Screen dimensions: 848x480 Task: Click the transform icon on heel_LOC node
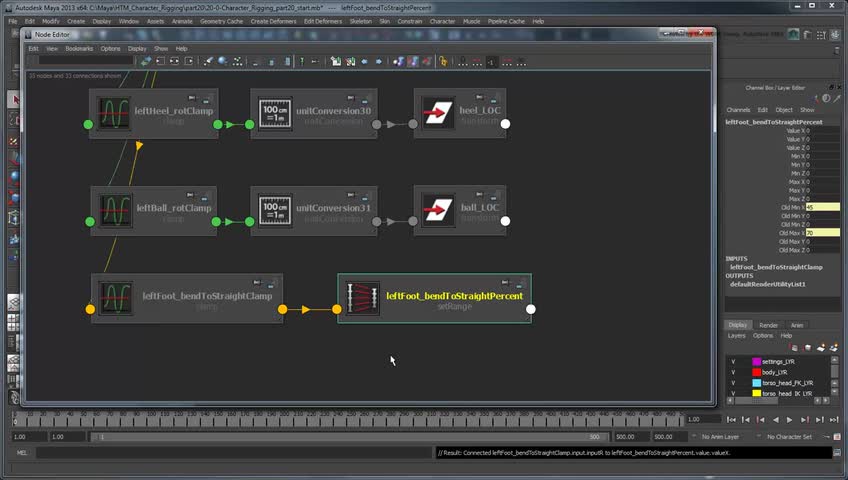point(437,113)
